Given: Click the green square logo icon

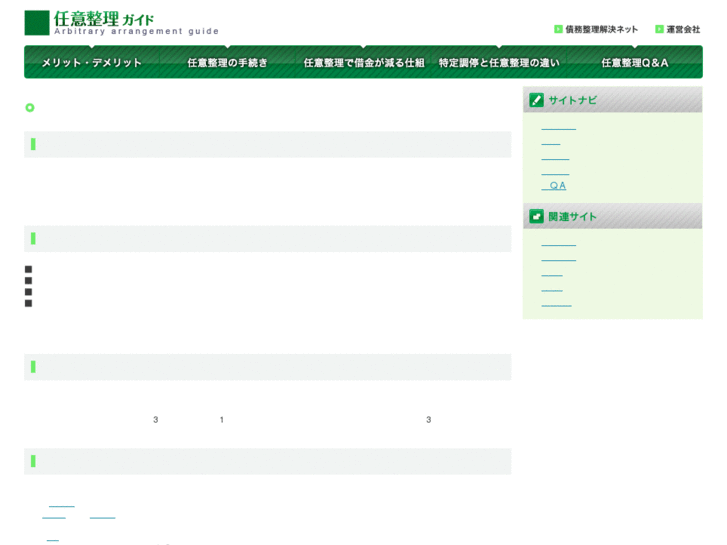Looking at the screenshot, I should pyautogui.click(x=37, y=23).
